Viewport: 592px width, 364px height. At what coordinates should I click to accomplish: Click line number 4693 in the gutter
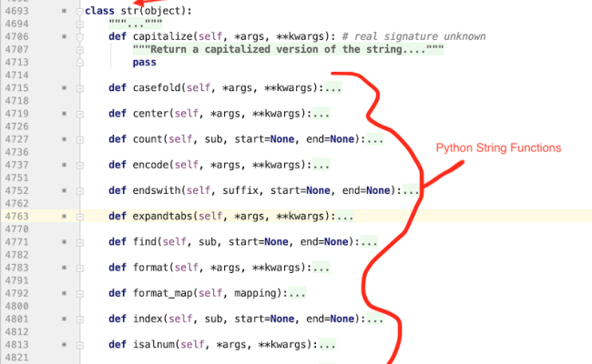[x=16, y=11]
